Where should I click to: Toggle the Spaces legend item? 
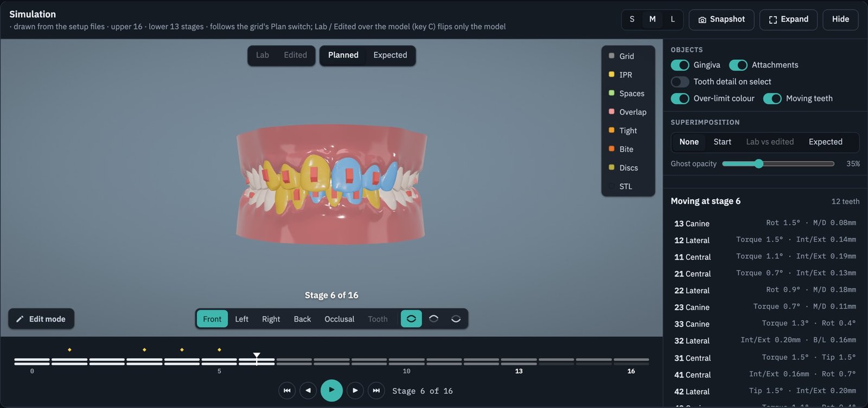point(628,93)
